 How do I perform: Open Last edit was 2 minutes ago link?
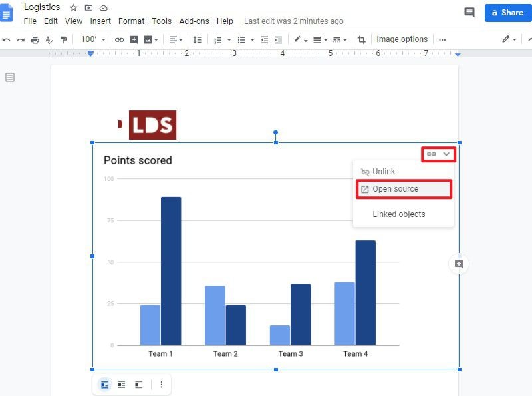coord(293,21)
